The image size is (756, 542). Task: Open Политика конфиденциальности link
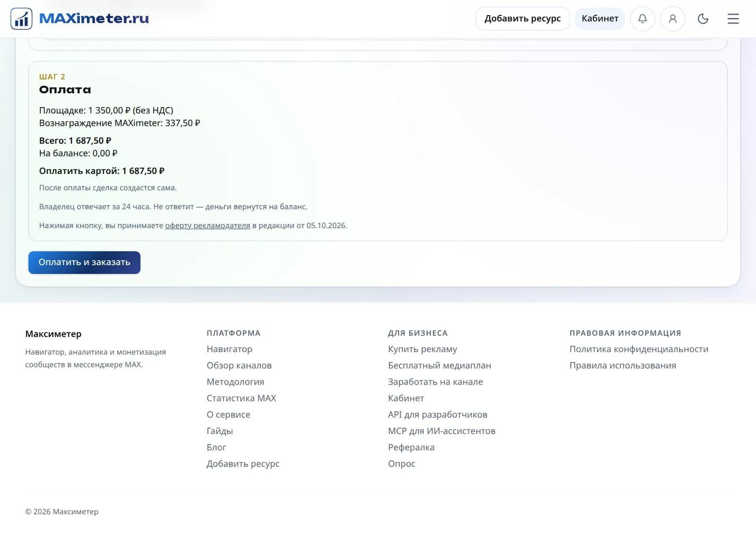click(639, 349)
